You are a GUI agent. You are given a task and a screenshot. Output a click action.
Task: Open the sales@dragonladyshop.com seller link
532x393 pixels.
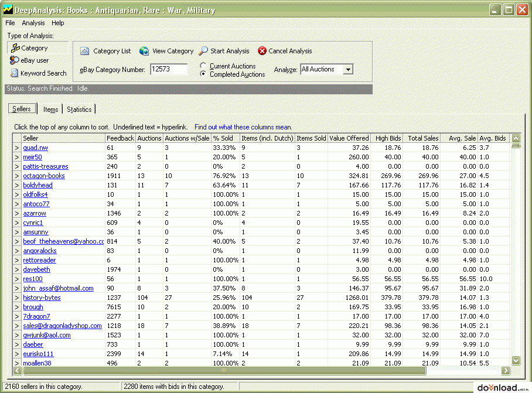click(63, 326)
